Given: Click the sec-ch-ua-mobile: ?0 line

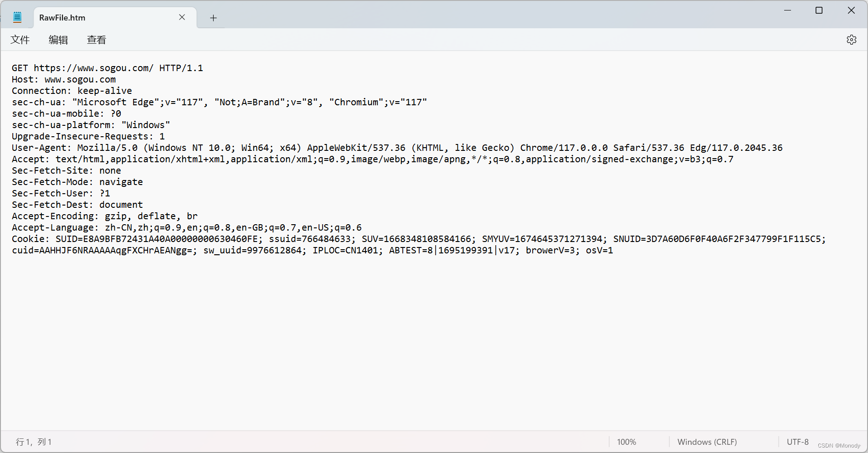Looking at the screenshot, I should (67, 113).
